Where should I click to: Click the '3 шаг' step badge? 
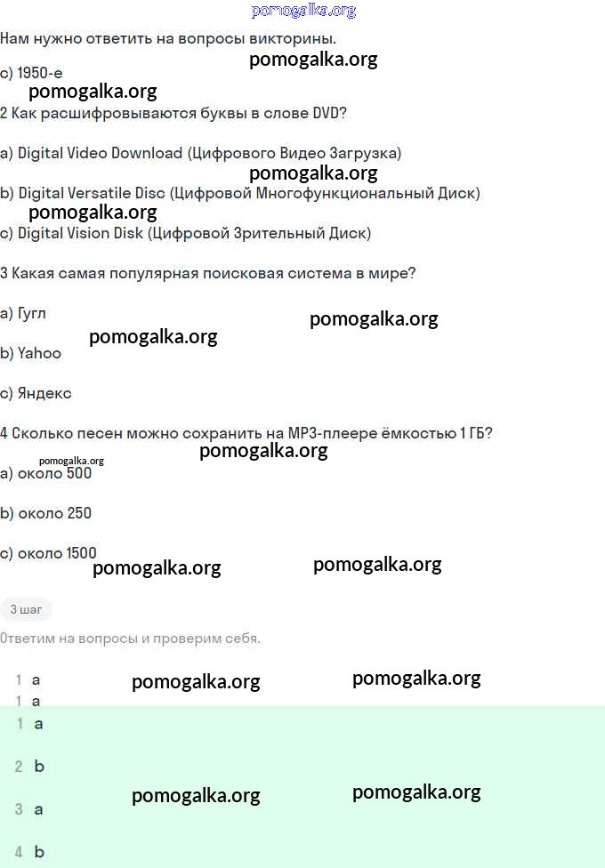[x=26, y=609]
